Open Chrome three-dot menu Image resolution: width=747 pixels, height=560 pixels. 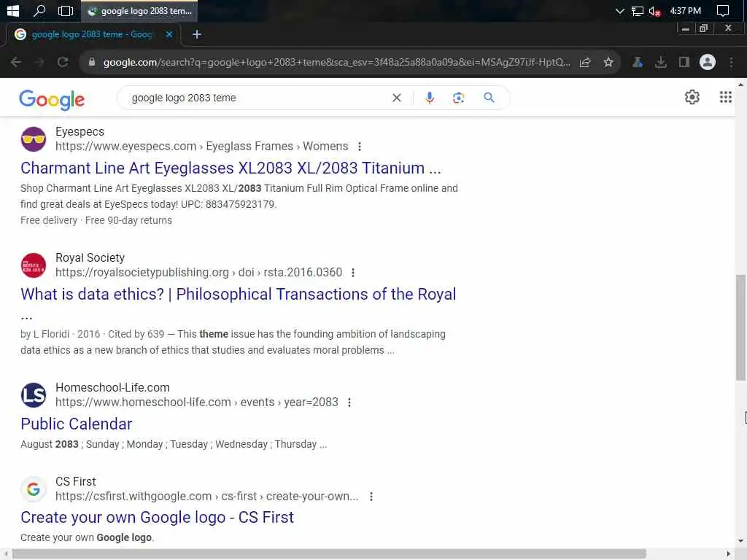[x=731, y=62]
